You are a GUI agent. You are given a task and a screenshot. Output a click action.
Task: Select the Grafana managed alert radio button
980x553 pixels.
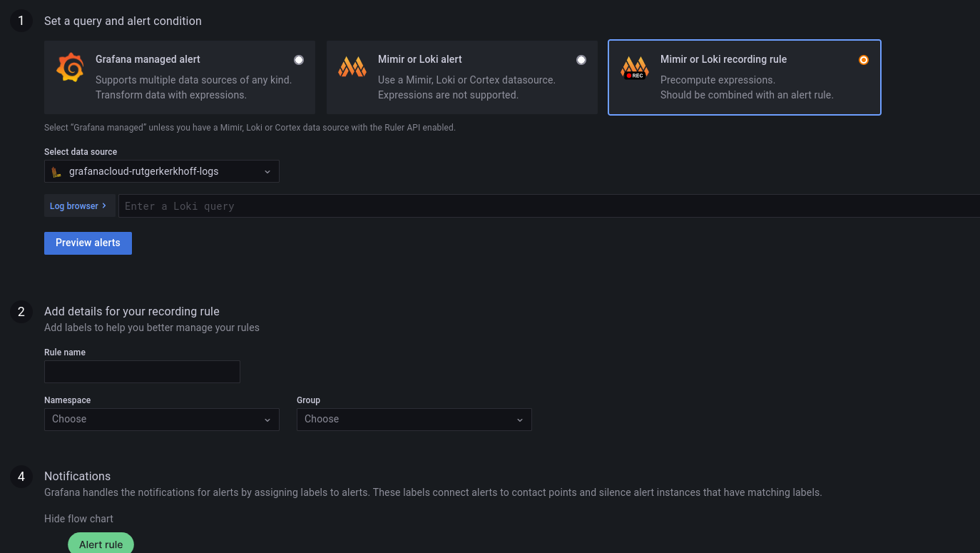299,59
